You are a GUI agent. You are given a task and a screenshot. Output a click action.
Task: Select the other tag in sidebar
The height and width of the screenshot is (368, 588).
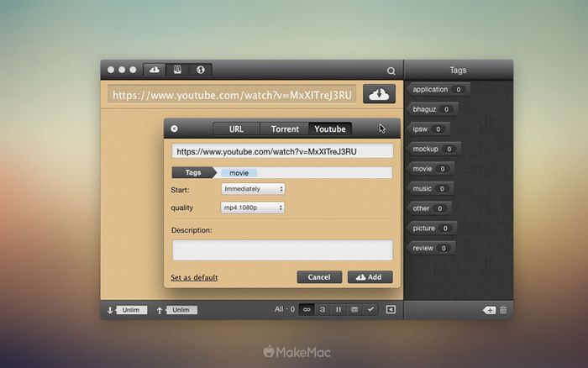click(x=428, y=208)
